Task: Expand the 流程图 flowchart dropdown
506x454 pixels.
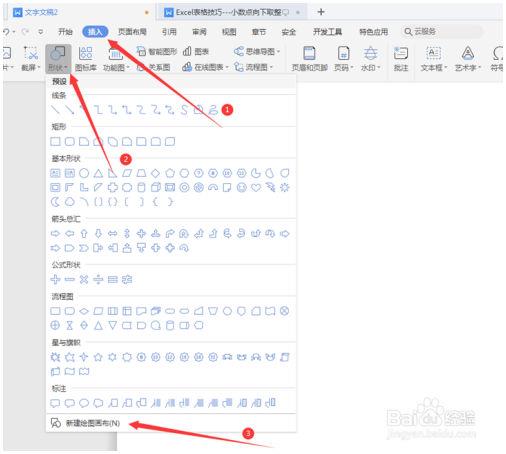Action: coord(254,67)
